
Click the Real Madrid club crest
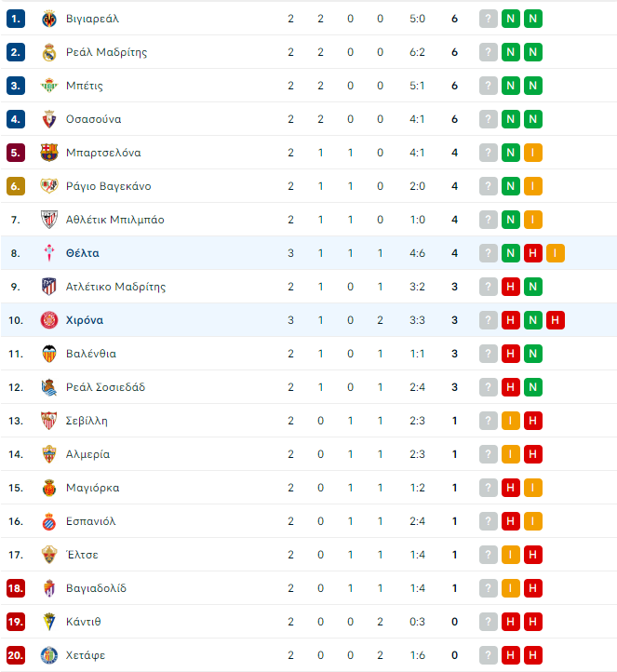point(49,52)
